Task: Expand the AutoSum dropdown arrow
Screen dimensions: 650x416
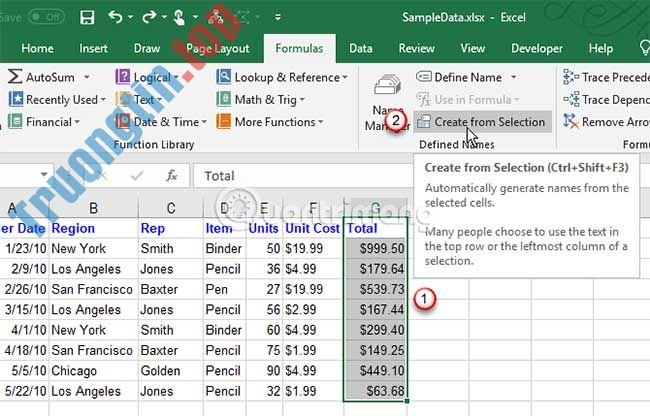Action: click(x=87, y=77)
